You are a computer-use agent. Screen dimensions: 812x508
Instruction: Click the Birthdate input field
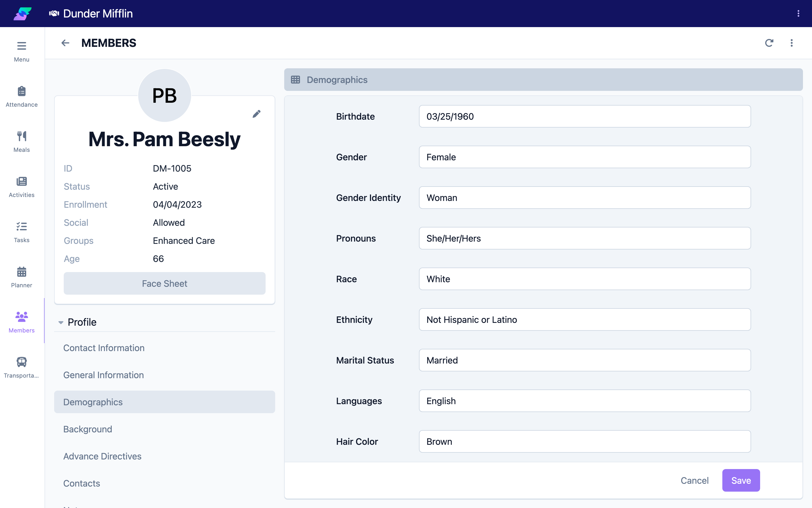click(x=585, y=116)
